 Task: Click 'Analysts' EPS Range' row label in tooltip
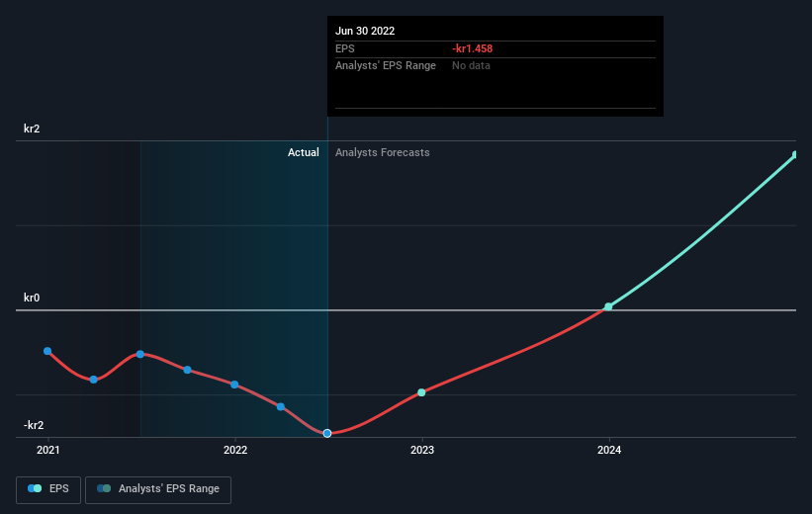pos(386,66)
